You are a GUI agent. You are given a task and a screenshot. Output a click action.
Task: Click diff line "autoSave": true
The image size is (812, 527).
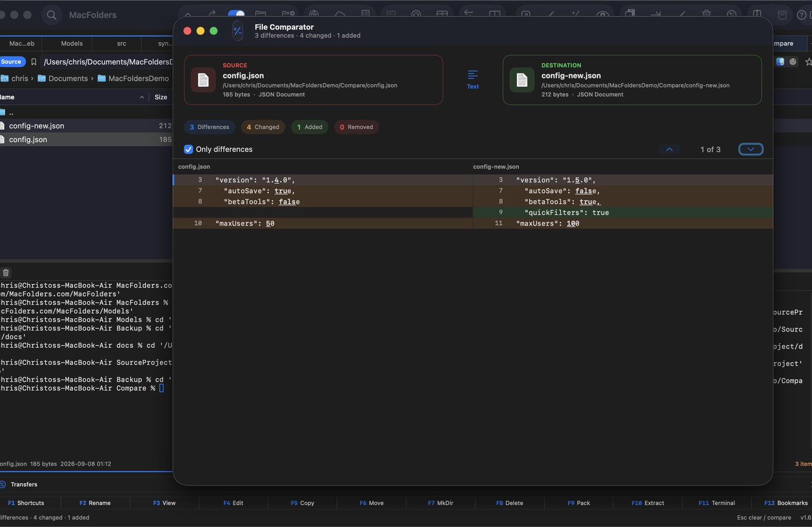(x=322, y=191)
